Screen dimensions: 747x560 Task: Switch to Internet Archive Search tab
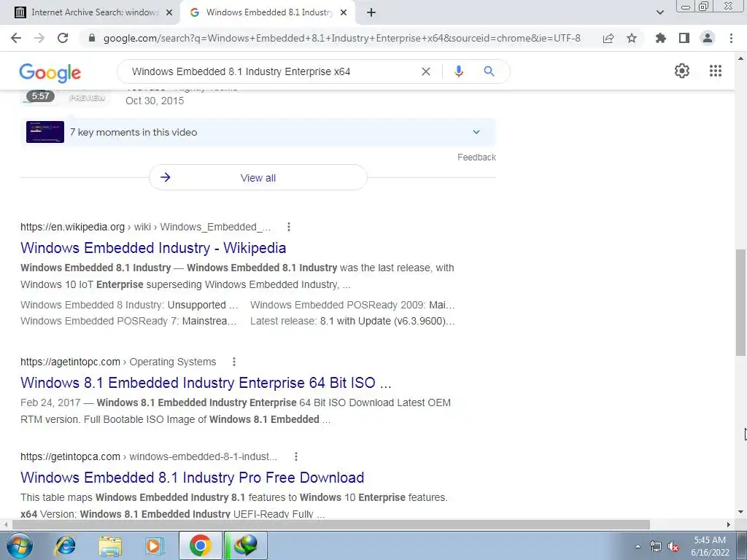tap(95, 12)
